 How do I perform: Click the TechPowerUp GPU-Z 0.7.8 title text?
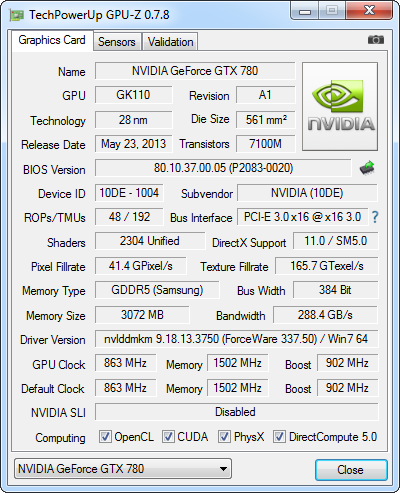click(x=99, y=15)
